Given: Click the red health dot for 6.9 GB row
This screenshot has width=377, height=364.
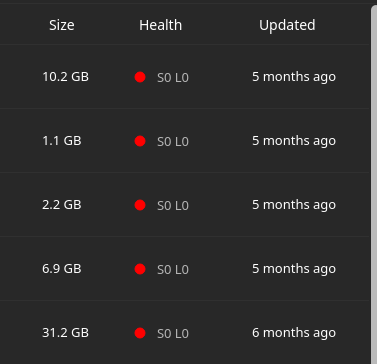Looking at the screenshot, I should pos(140,269).
